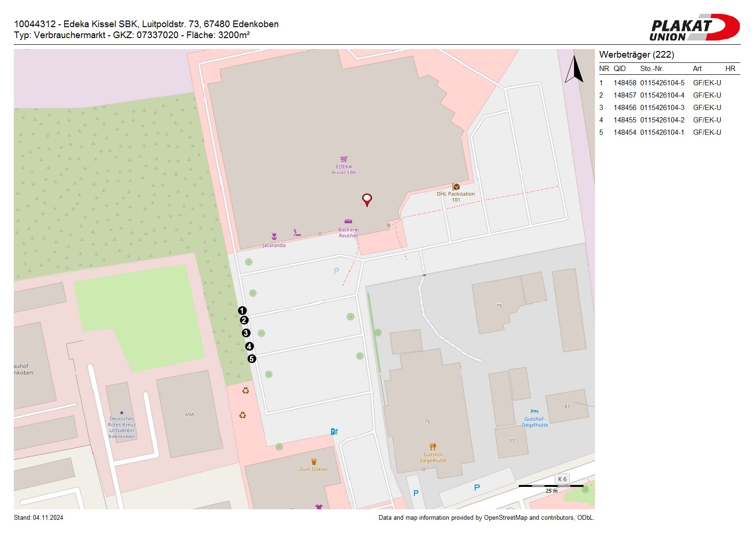The height and width of the screenshot is (535, 756).
Task: Click the Sto.-Nr. column header
Action: 652,69
